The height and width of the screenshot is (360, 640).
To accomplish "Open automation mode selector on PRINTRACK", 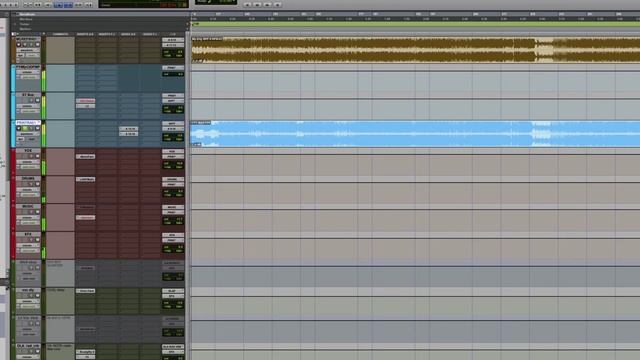I will click(x=32, y=139).
